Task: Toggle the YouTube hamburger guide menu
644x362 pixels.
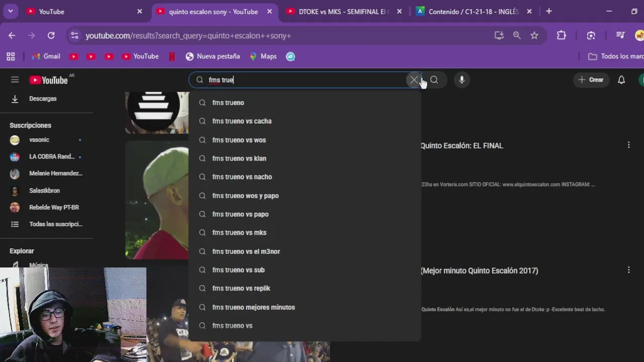Action: 15,79
